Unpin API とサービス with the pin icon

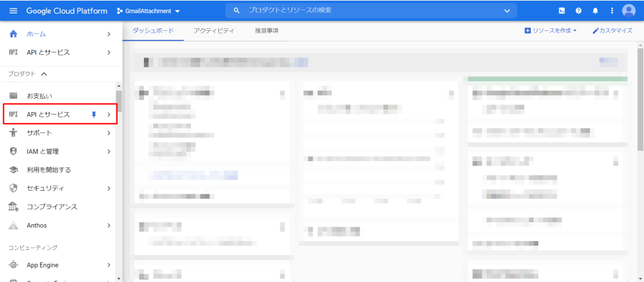coord(94,115)
